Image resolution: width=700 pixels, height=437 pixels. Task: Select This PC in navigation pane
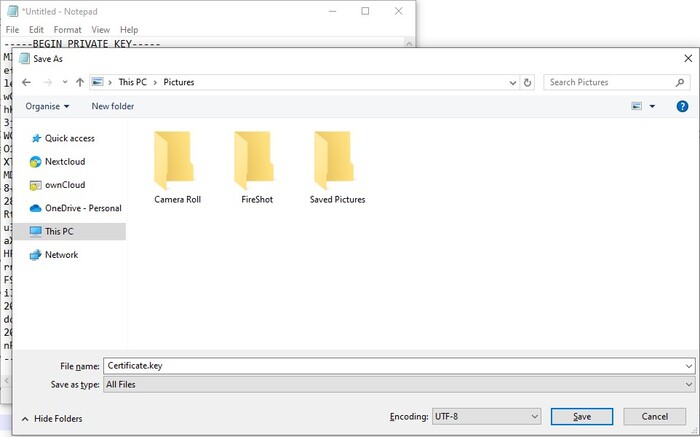(x=70, y=231)
